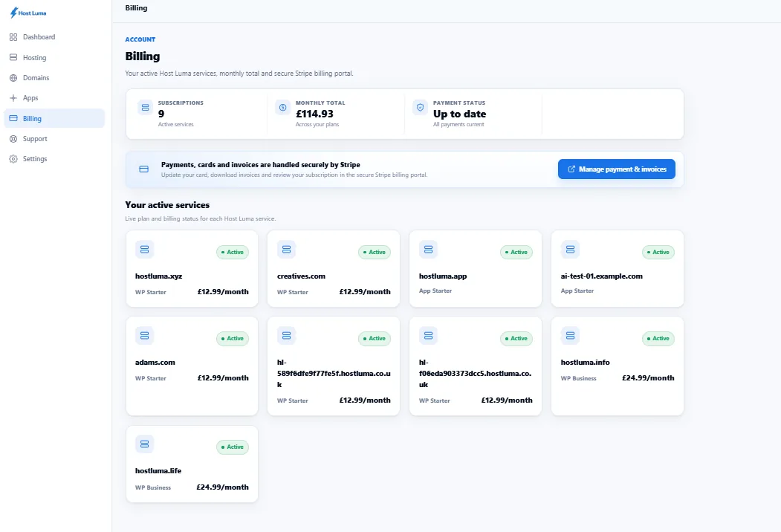
Task: Click the adams.com domain name
Action: tap(155, 362)
